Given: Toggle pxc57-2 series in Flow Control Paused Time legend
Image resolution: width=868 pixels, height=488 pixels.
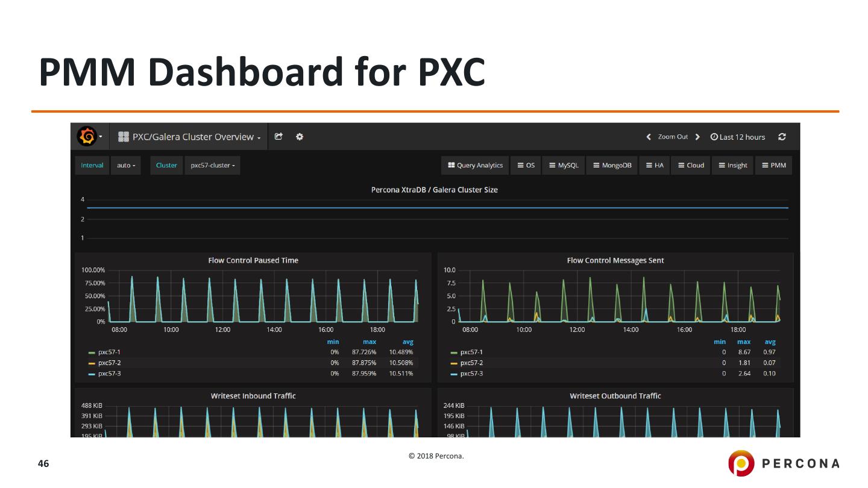Looking at the screenshot, I should click(110, 363).
